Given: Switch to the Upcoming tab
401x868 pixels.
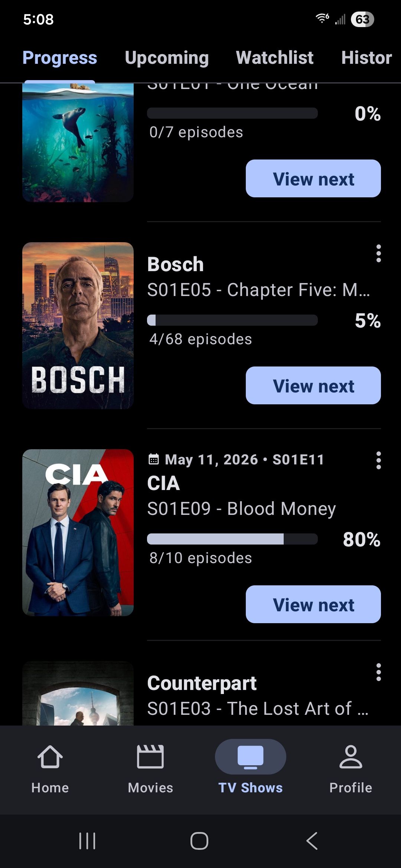Looking at the screenshot, I should tap(167, 57).
